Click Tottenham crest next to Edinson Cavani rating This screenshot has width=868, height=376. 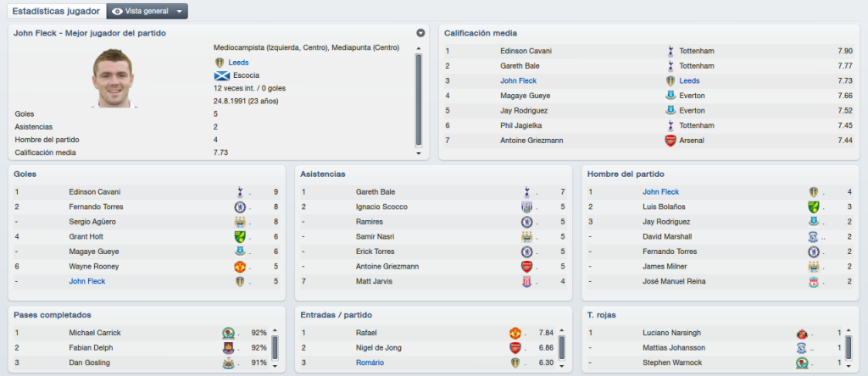coord(670,51)
